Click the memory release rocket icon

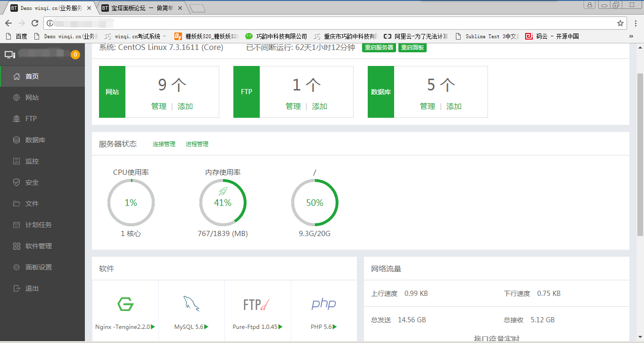point(223,191)
